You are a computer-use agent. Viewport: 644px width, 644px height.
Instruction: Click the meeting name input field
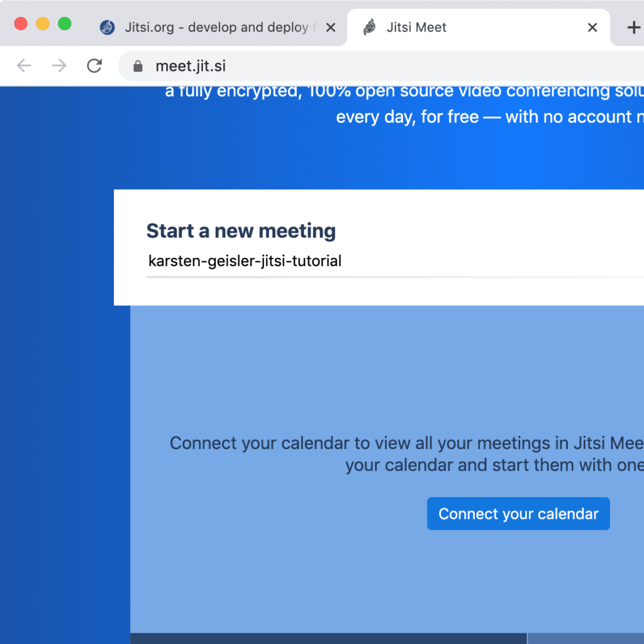(395, 261)
